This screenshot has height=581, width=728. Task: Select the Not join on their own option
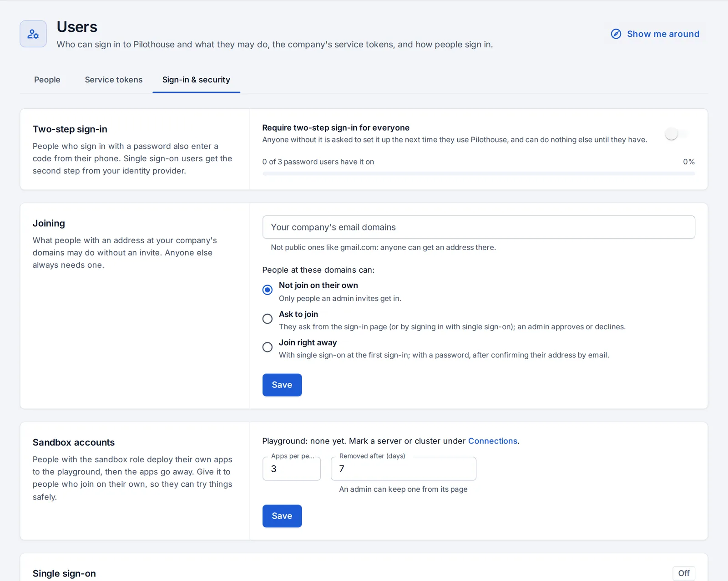[x=268, y=290]
